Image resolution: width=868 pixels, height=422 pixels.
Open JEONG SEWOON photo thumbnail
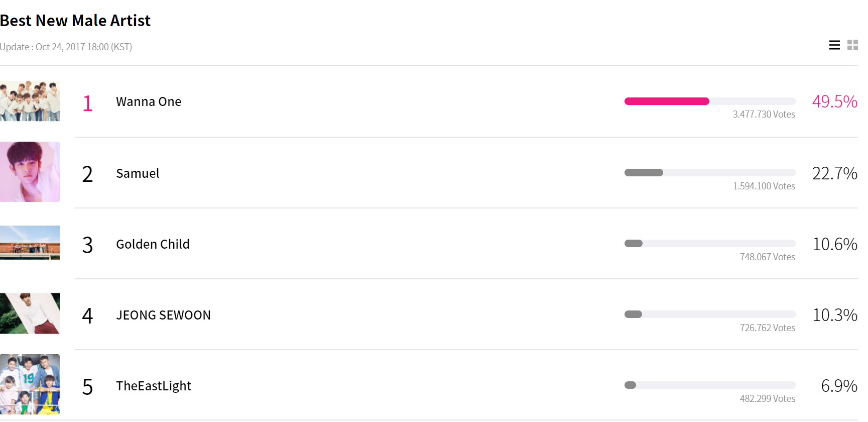point(30,313)
